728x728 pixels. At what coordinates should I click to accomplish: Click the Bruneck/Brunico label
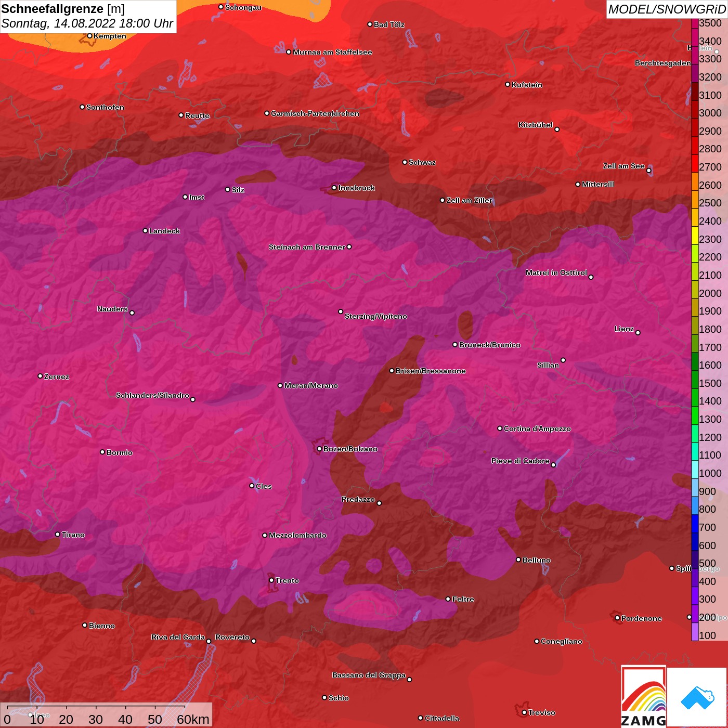point(490,345)
